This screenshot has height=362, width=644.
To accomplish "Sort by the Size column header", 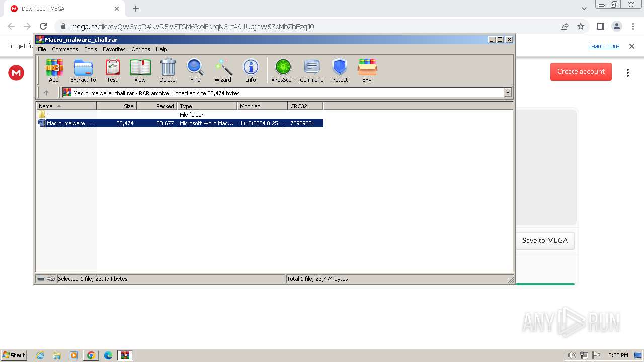I will click(x=116, y=106).
